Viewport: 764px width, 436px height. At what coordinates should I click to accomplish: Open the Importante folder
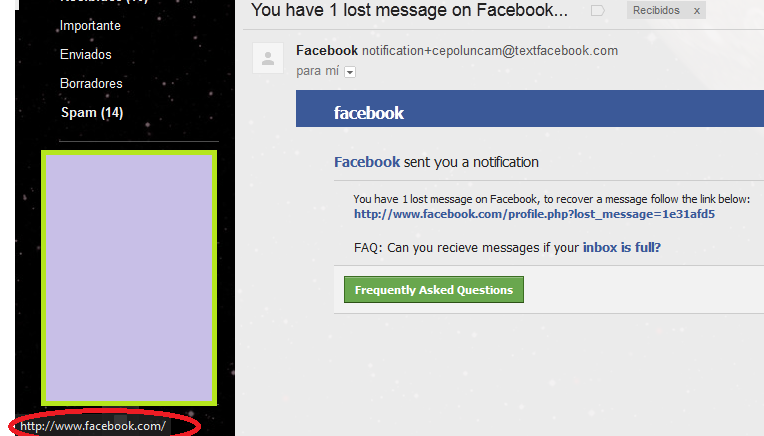tap(90, 25)
